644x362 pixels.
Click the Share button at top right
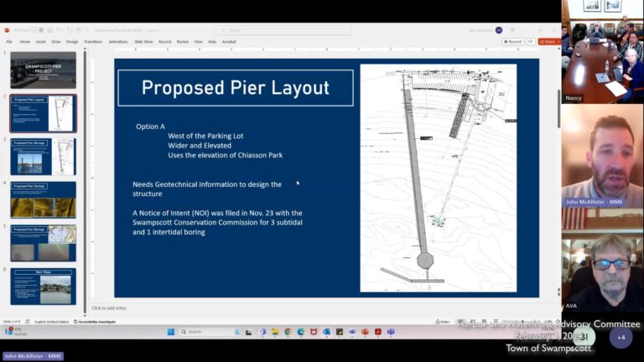click(x=548, y=41)
